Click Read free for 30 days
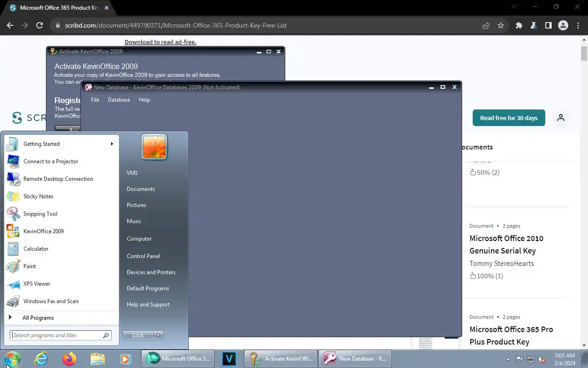 [x=509, y=118]
